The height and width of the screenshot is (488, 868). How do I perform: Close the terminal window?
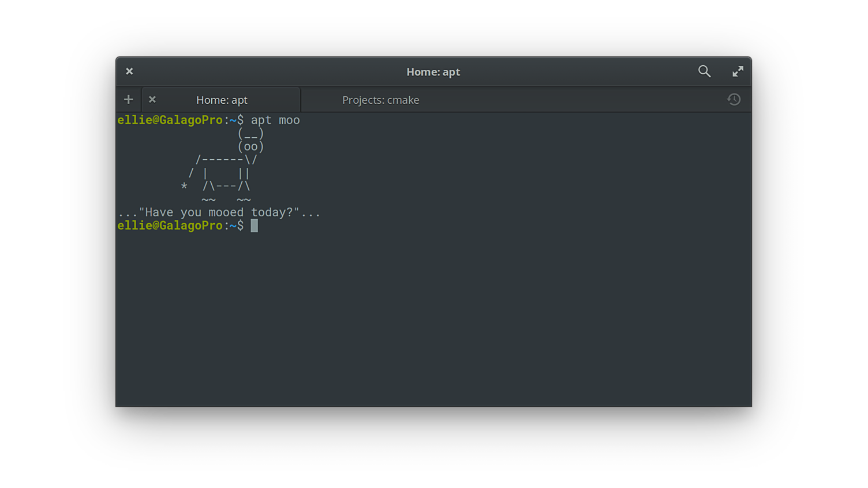(x=129, y=72)
